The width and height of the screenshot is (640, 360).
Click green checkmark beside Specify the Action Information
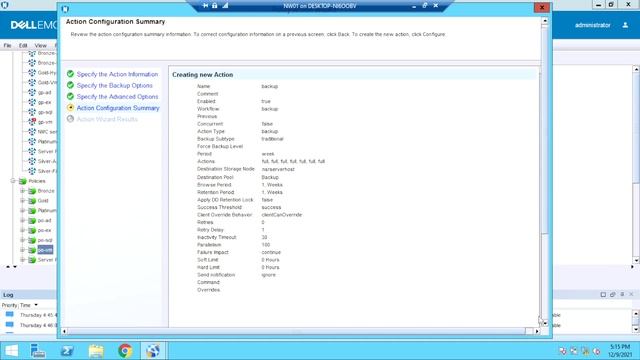[x=70, y=74]
